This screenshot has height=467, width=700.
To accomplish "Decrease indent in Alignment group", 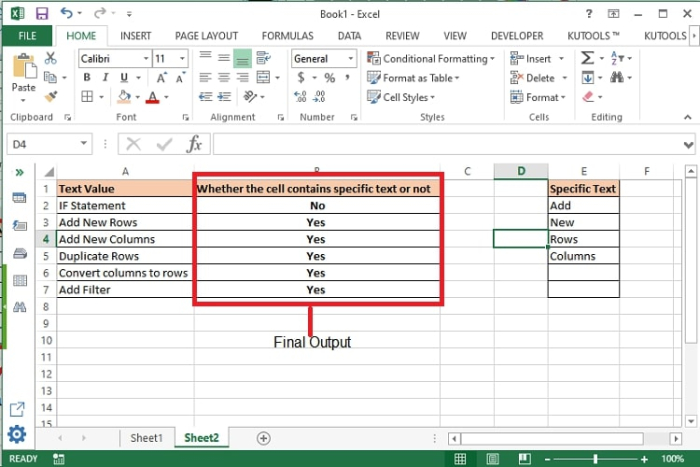I will pos(205,96).
